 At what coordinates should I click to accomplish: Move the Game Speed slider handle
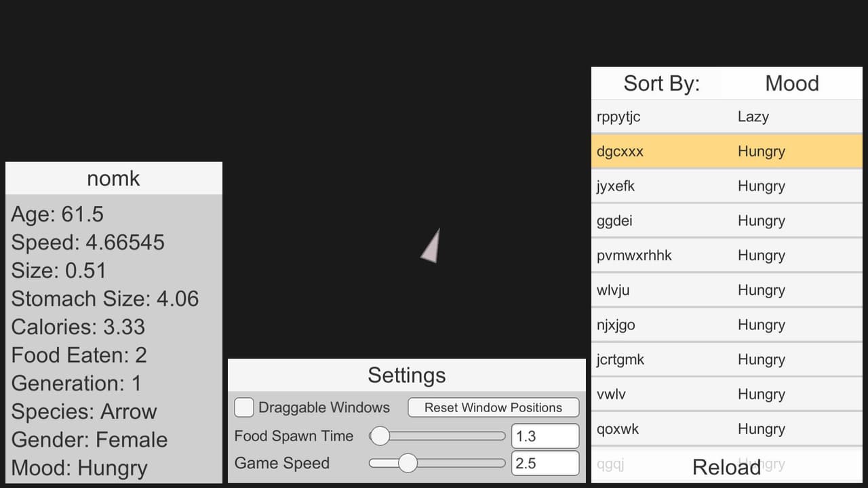click(x=407, y=463)
